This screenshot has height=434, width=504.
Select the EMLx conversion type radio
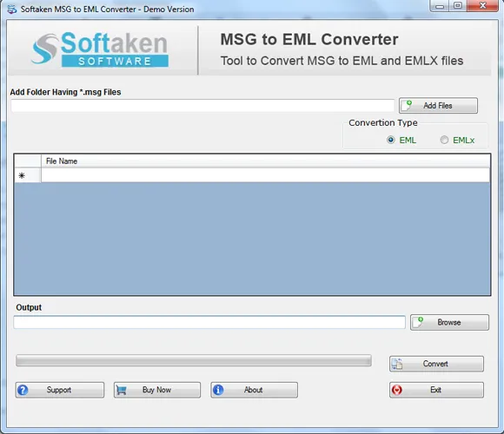tap(444, 140)
